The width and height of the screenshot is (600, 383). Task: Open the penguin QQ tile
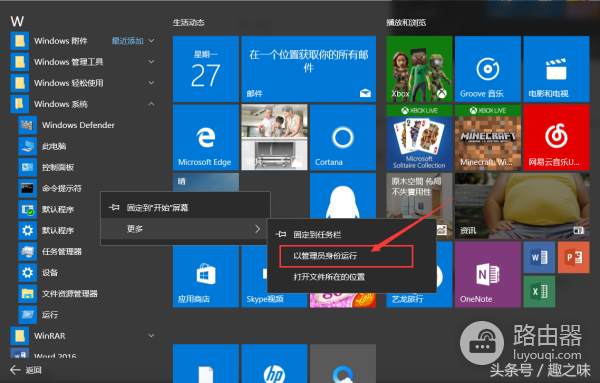[x=343, y=196]
